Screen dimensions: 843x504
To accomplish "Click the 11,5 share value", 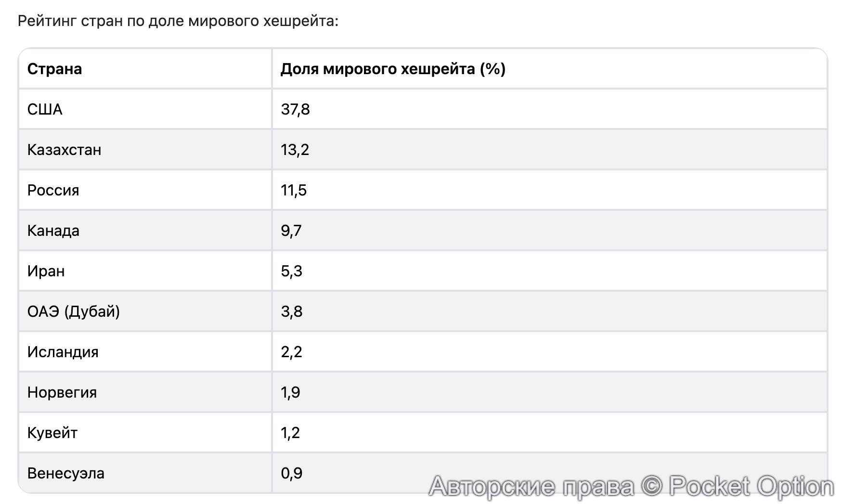I will tap(294, 191).
